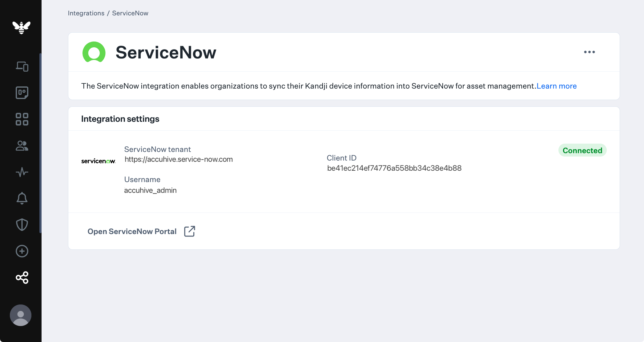Open the Library grid icon

pos(22,119)
